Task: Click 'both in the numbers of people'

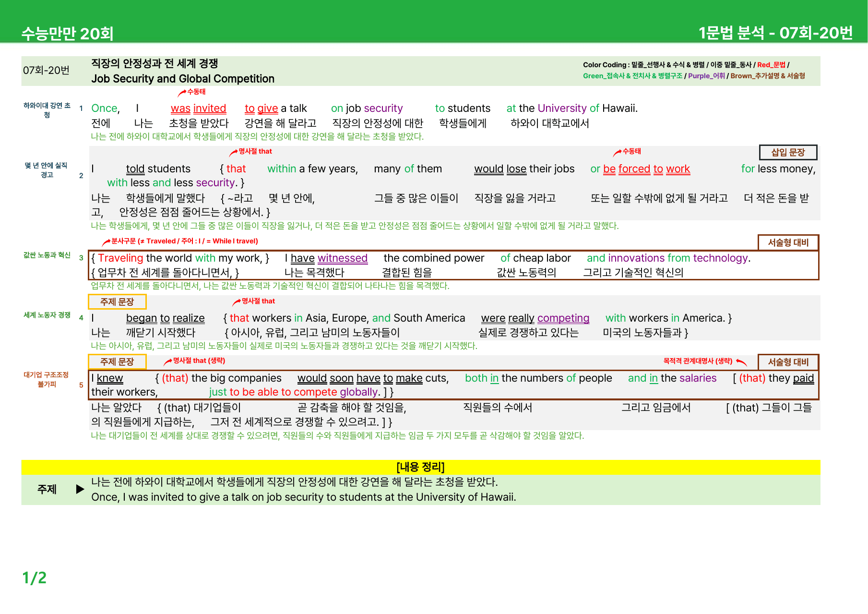Action: coord(538,378)
